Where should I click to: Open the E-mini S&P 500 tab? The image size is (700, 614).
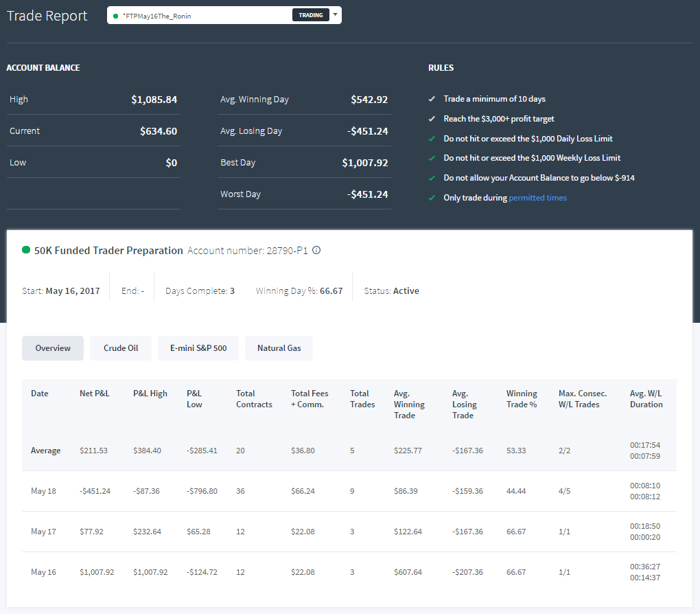pyautogui.click(x=198, y=348)
